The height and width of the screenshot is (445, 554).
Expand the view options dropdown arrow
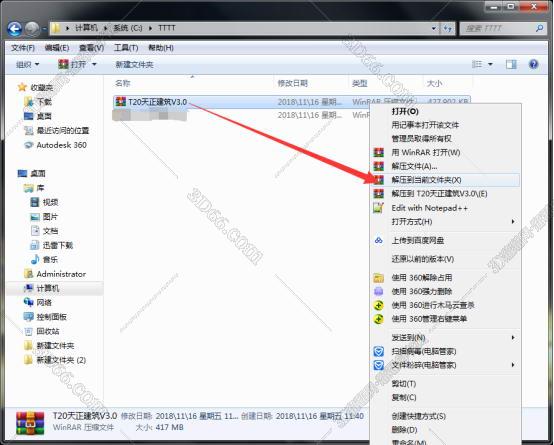coord(490,64)
